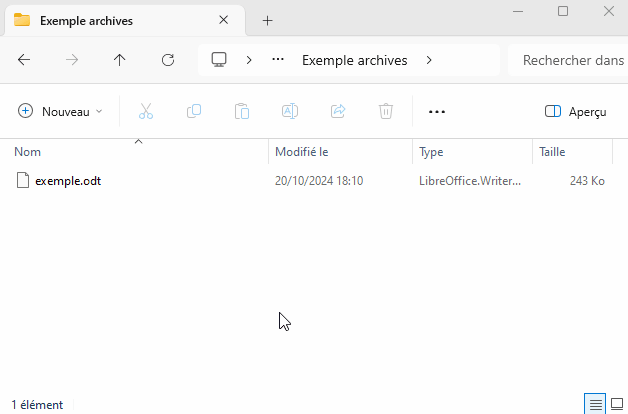The width and height of the screenshot is (628, 414).
Task: Switch to large thumbnails view
Action: [616, 404]
